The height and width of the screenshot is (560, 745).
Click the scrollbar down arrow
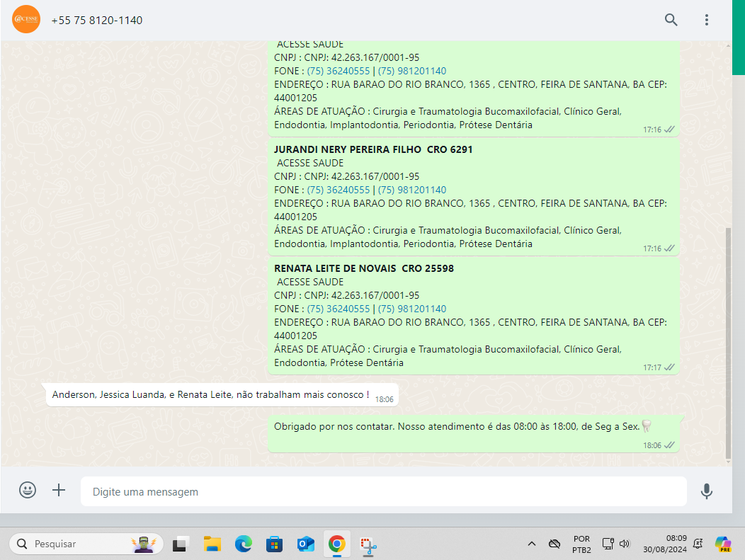[729, 462]
